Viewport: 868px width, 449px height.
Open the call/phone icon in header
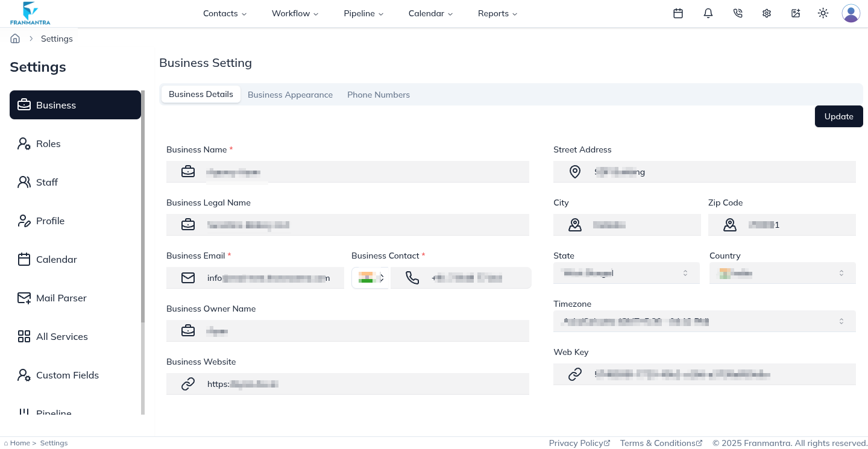(x=737, y=13)
